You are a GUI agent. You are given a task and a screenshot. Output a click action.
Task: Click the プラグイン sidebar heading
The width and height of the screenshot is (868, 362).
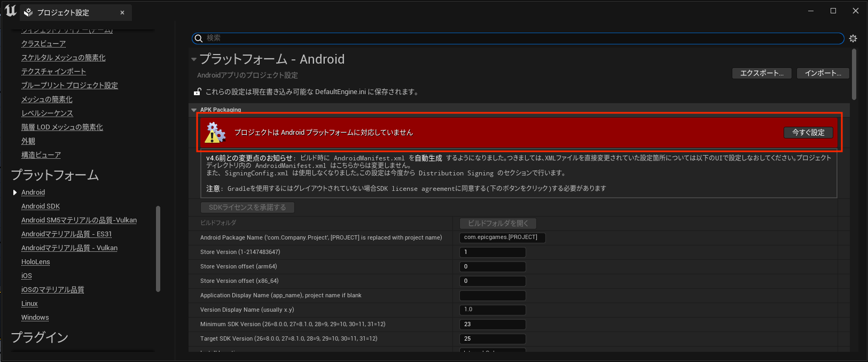40,337
